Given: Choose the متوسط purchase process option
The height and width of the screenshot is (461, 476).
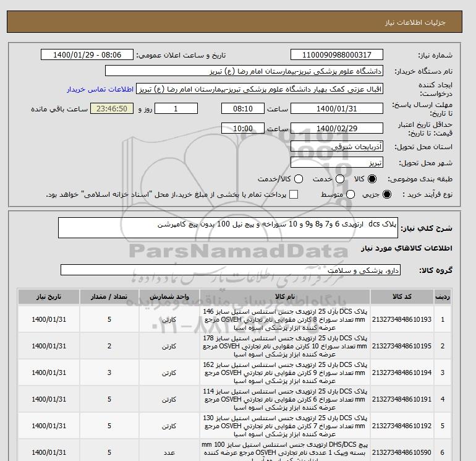Looking at the screenshot, I should coord(351,194).
